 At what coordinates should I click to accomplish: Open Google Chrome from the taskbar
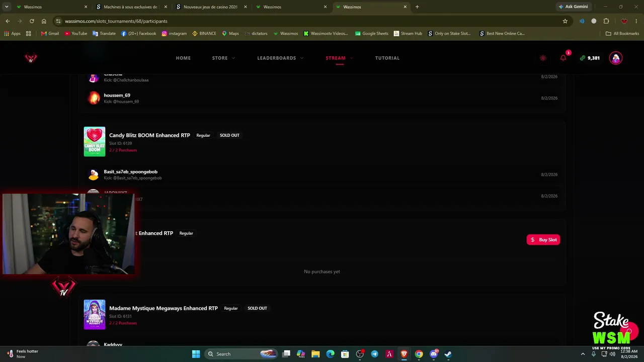click(419, 354)
